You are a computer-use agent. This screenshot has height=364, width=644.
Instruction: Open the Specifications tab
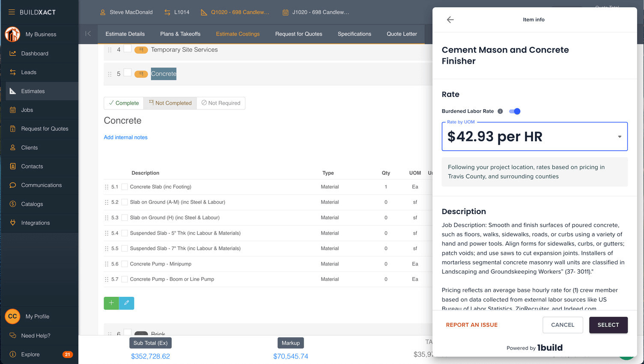pyautogui.click(x=354, y=34)
